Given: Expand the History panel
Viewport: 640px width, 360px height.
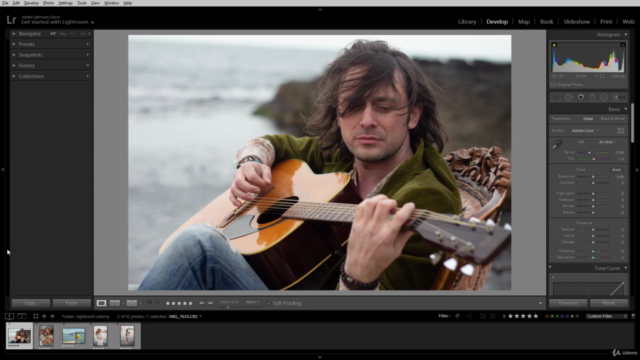Looking at the screenshot, I should (x=14, y=65).
